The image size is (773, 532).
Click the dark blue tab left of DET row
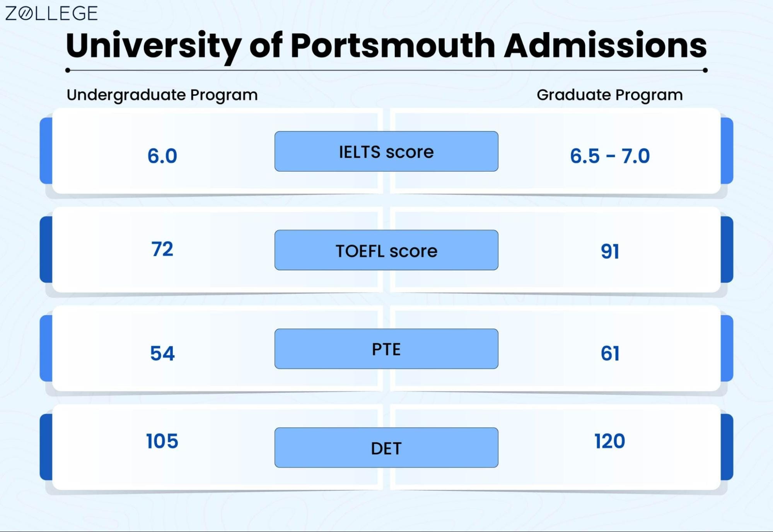[x=46, y=447]
